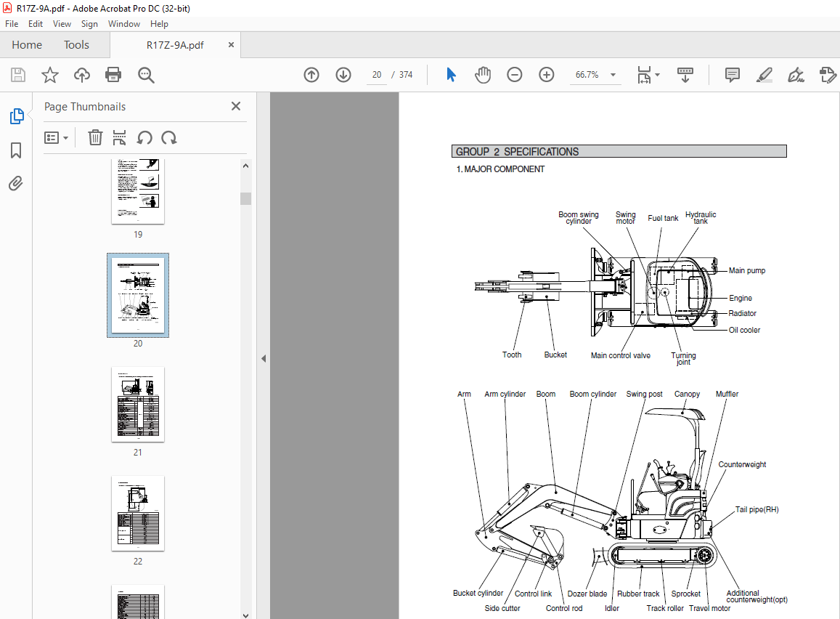
Task: Choose the Selection arrow tool
Action: click(451, 75)
